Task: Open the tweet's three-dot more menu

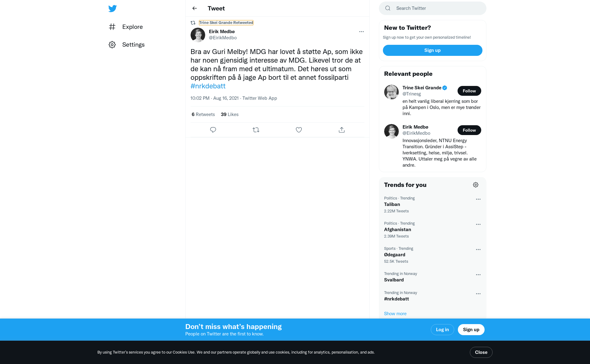Action: [x=361, y=32]
